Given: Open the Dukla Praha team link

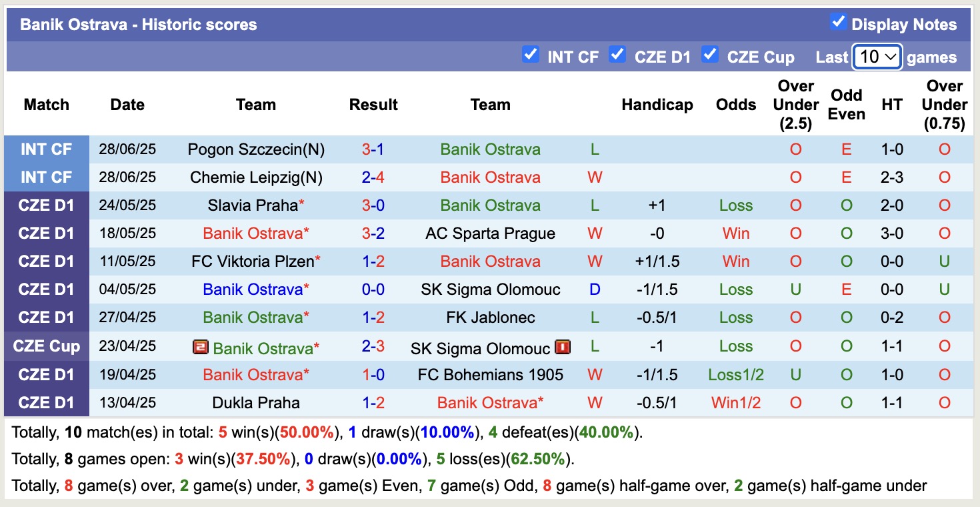Looking at the screenshot, I should (x=256, y=402).
